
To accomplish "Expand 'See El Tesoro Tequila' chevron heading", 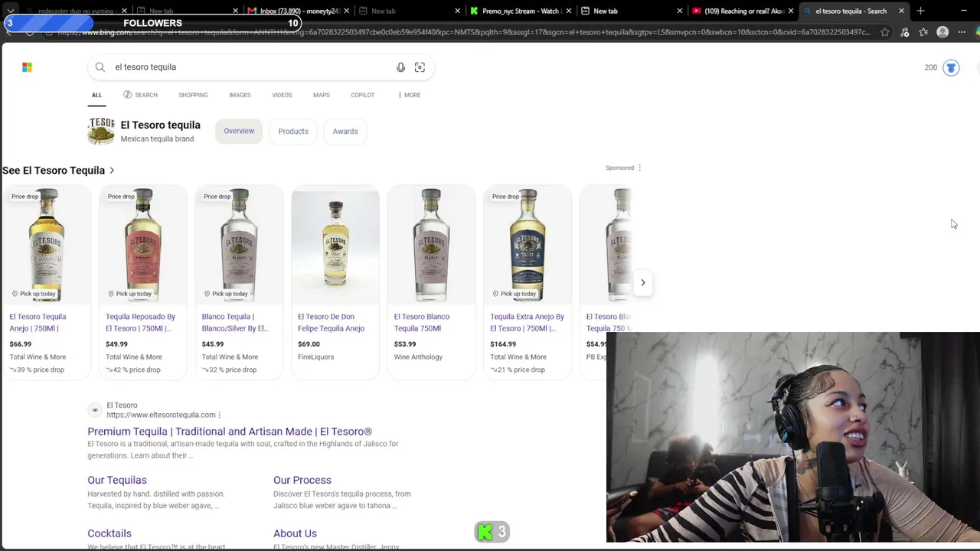I will coord(112,171).
